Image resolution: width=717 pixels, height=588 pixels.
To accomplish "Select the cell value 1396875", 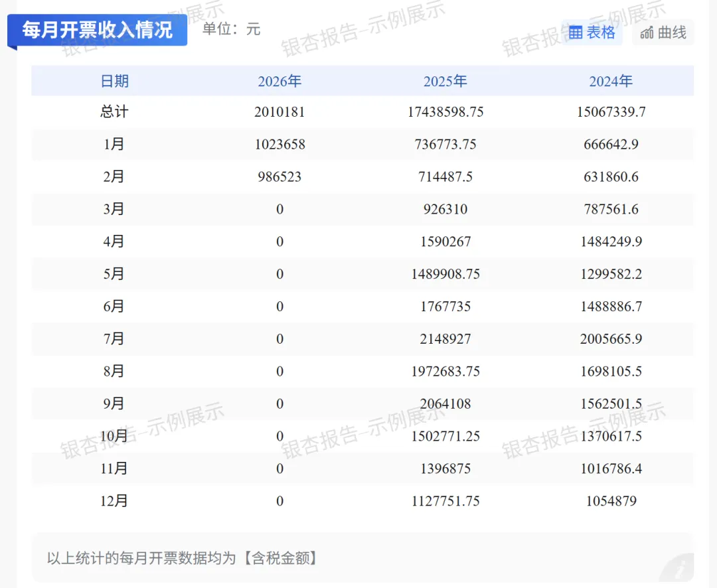I will (445, 469).
